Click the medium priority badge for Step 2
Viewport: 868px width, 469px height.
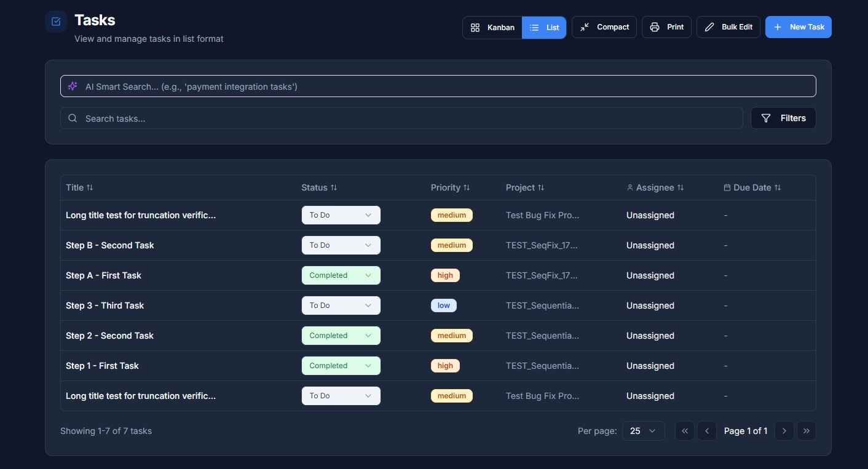point(452,336)
